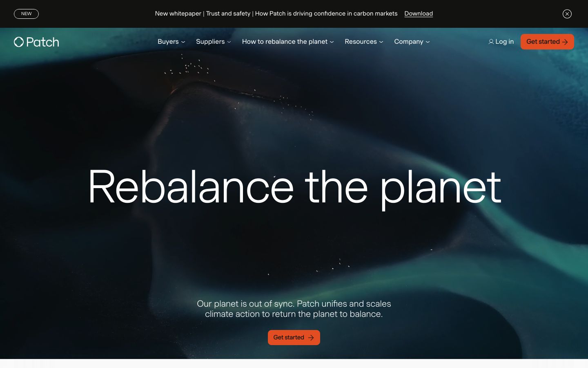Download the new whitepaper
The width and height of the screenshot is (588, 368).
tap(419, 13)
